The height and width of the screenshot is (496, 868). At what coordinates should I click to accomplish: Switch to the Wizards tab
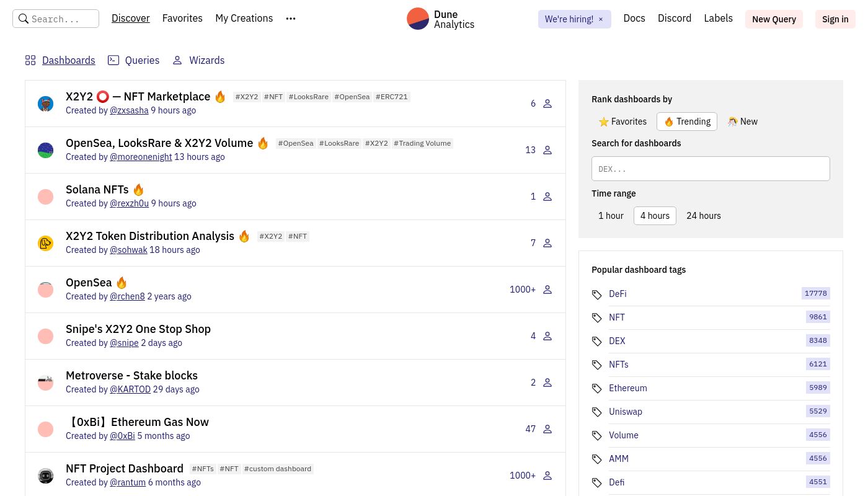point(198,60)
